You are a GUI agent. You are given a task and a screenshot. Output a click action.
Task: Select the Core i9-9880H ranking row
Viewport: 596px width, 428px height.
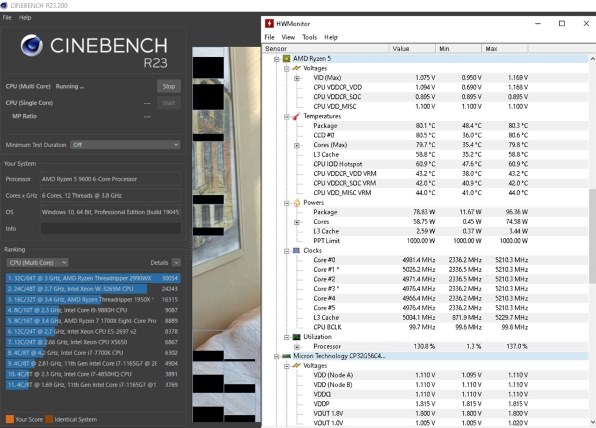(93, 310)
